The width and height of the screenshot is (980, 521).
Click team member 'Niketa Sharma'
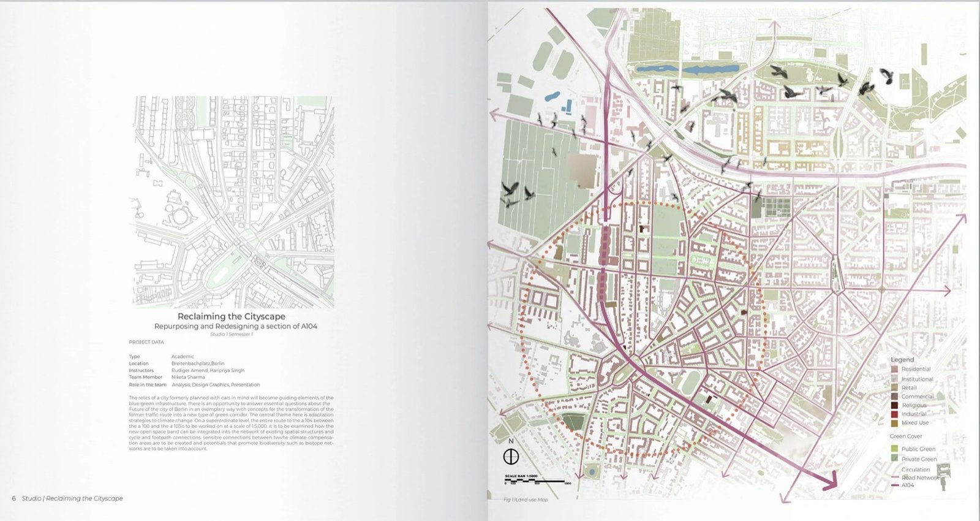coord(188,378)
